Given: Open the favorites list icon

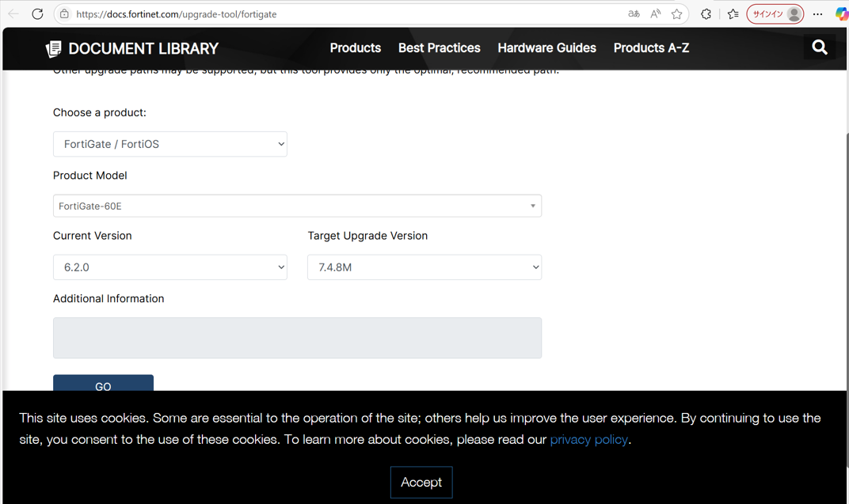Looking at the screenshot, I should pos(733,14).
